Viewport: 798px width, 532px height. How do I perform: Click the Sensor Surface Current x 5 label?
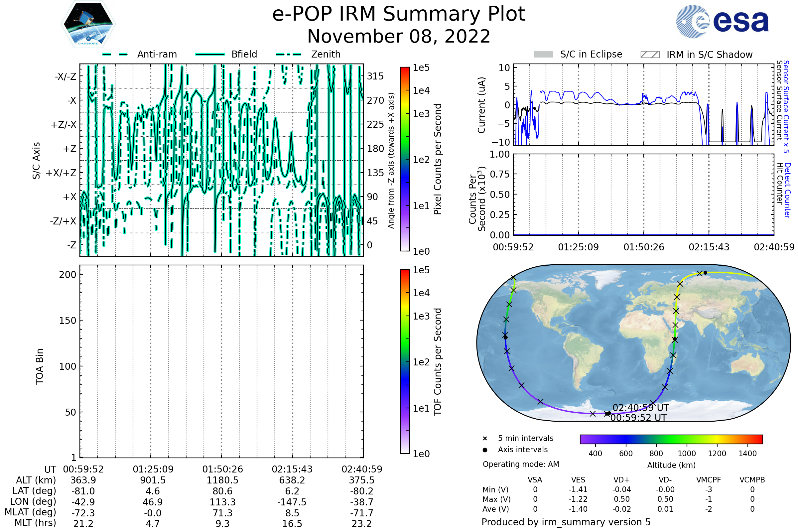pos(786,106)
